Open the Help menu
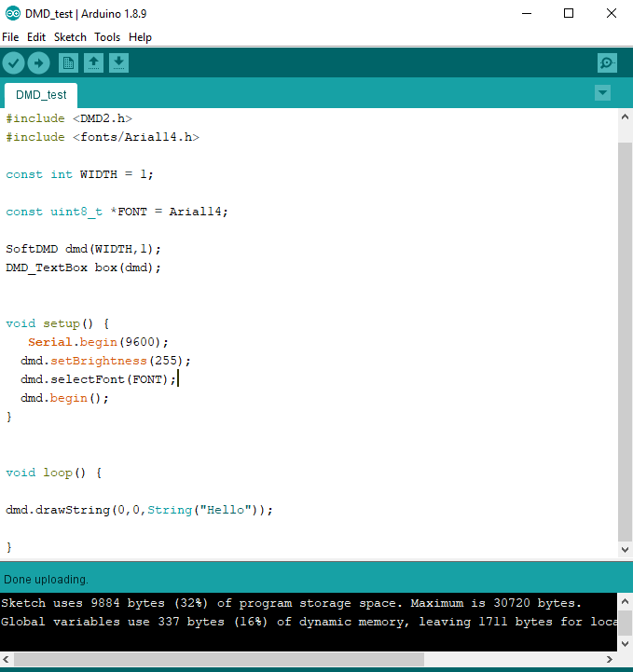The image size is (633, 672). tap(140, 37)
